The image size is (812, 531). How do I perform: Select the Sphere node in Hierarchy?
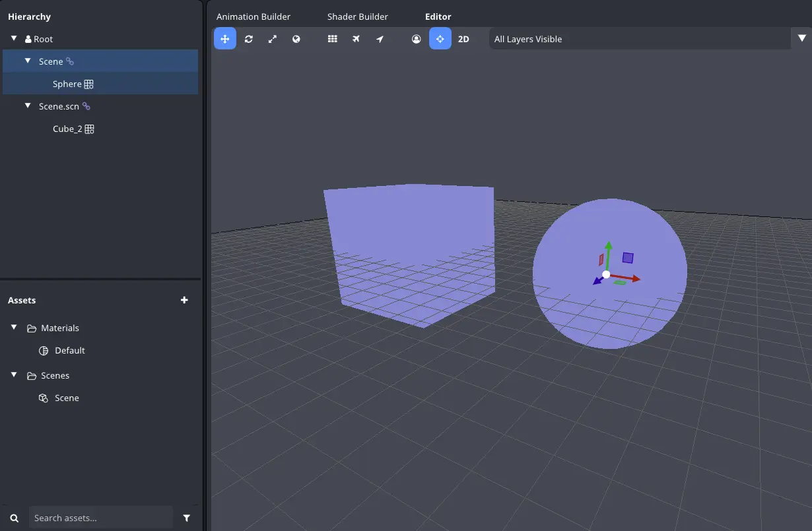tap(67, 84)
